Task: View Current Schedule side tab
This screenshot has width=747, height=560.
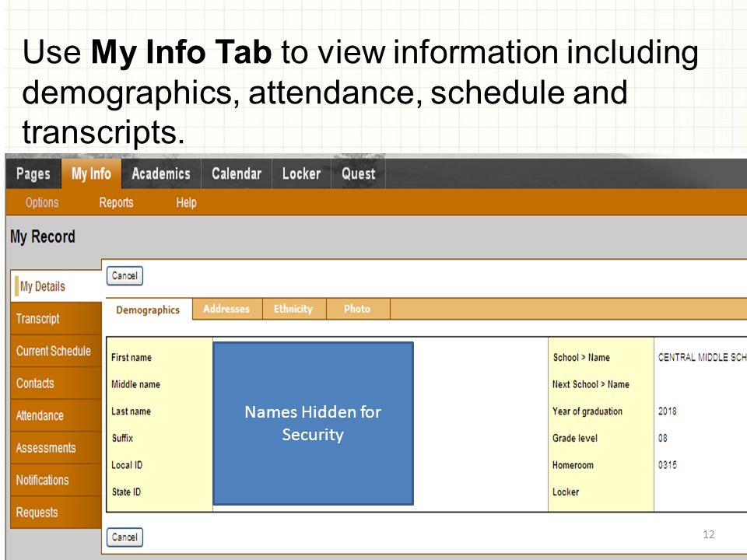Action: 56,351
